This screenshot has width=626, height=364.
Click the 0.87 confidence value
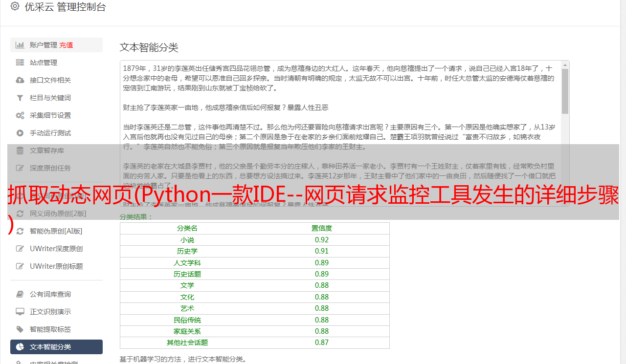pyautogui.click(x=322, y=343)
